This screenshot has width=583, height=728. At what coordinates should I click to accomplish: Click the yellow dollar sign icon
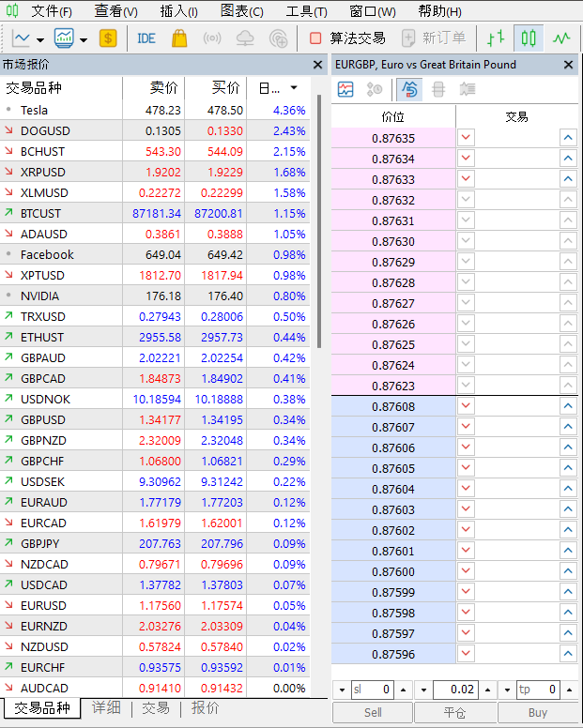(x=108, y=38)
